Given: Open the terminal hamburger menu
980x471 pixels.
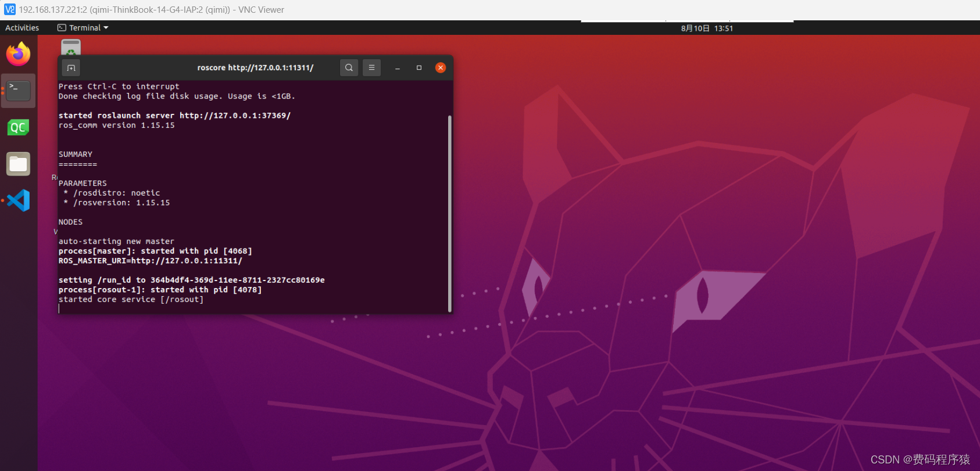Looking at the screenshot, I should pyautogui.click(x=371, y=68).
